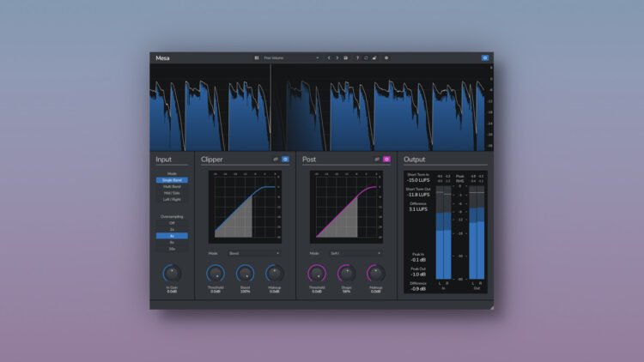Click the Clipper Boost knob

click(x=246, y=274)
